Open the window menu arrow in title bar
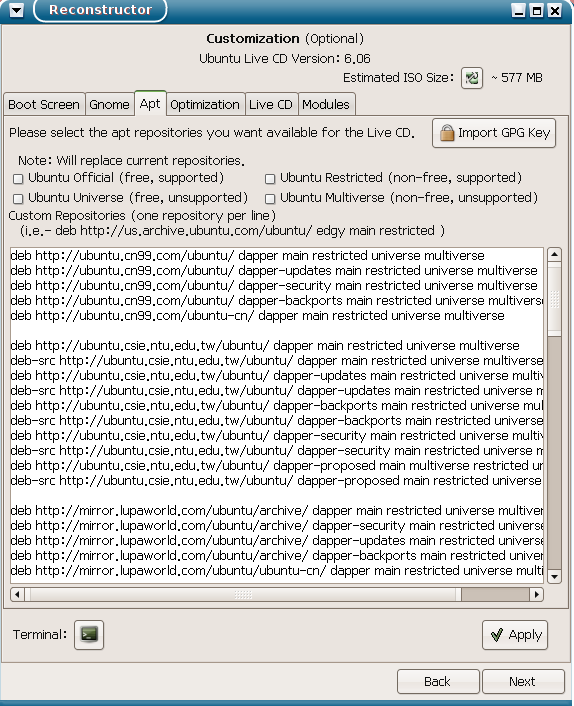 17,10
